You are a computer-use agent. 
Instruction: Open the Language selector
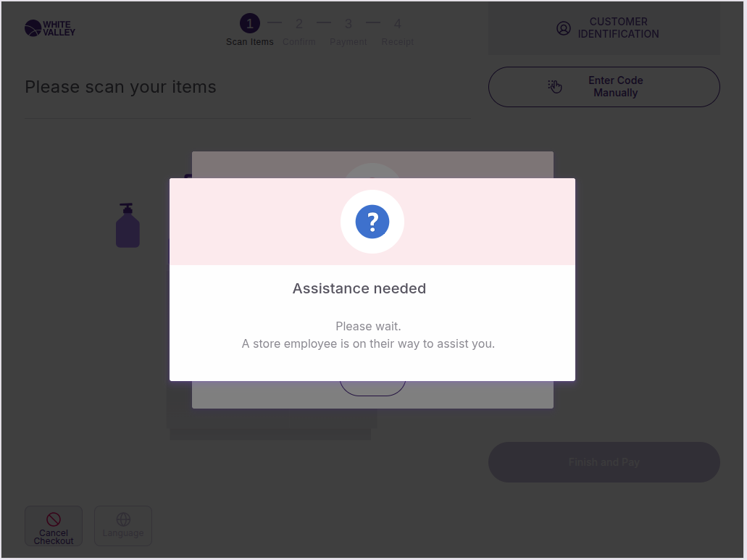123,526
